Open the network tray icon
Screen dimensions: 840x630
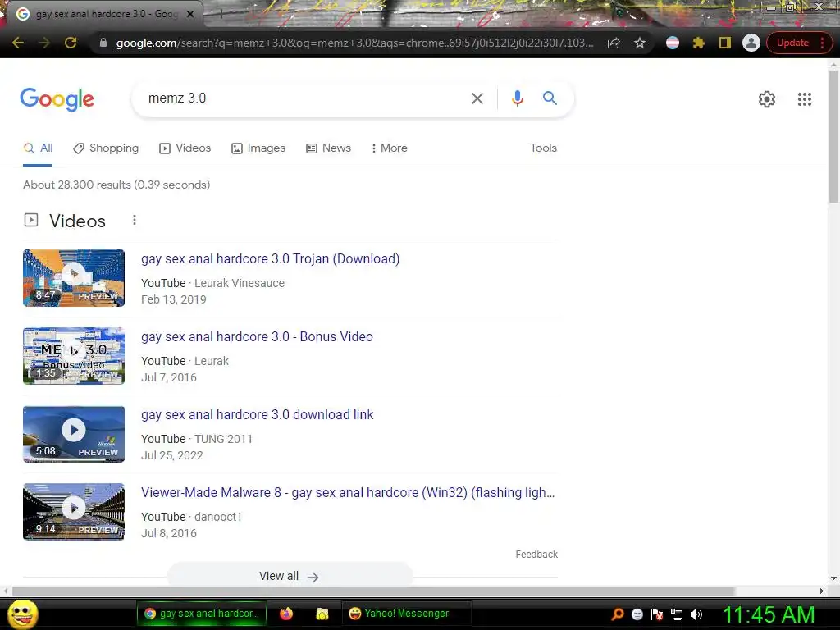coord(677,615)
